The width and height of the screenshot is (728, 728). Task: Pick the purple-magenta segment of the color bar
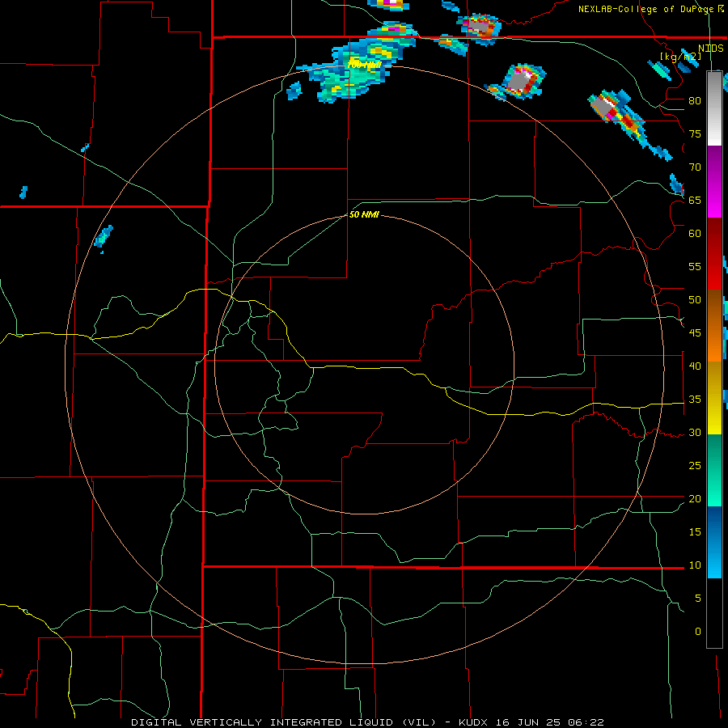point(714,182)
